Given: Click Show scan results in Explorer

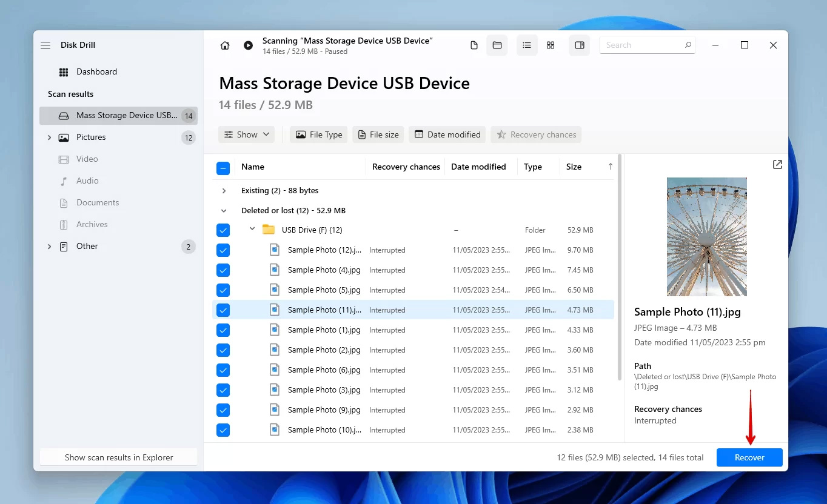Looking at the screenshot, I should pyautogui.click(x=119, y=457).
